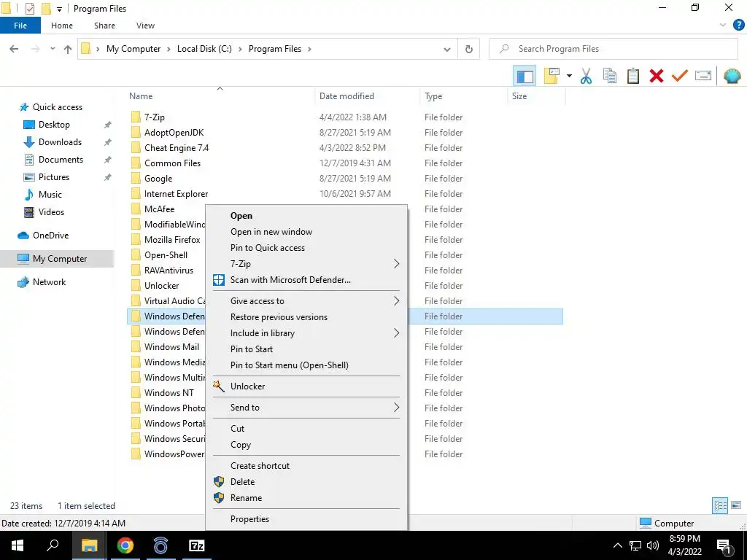Expand the 7-Zip submenu
747x560 pixels.
click(x=396, y=264)
